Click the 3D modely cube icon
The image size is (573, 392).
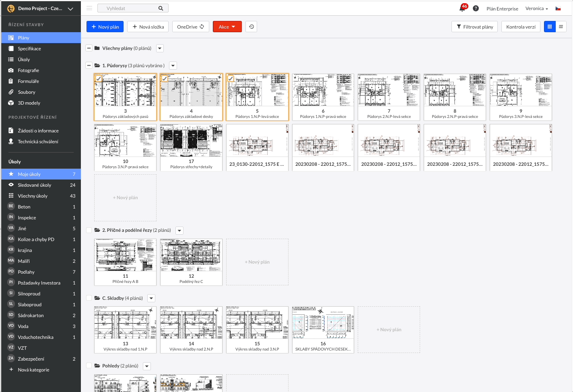click(x=11, y=103)
